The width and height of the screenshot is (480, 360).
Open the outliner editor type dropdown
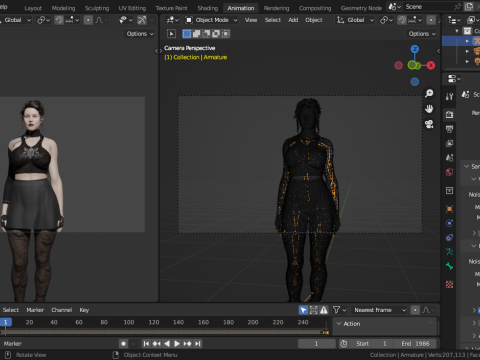pos(454,20)
